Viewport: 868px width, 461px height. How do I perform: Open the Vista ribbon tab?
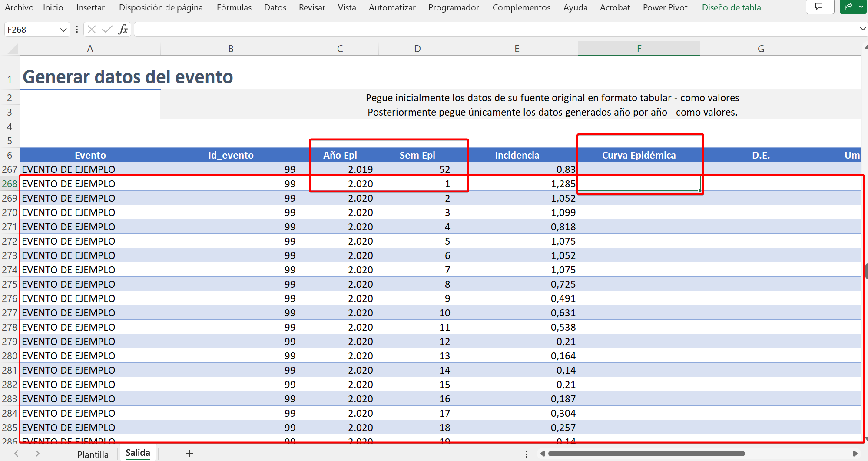pos(347,7)
